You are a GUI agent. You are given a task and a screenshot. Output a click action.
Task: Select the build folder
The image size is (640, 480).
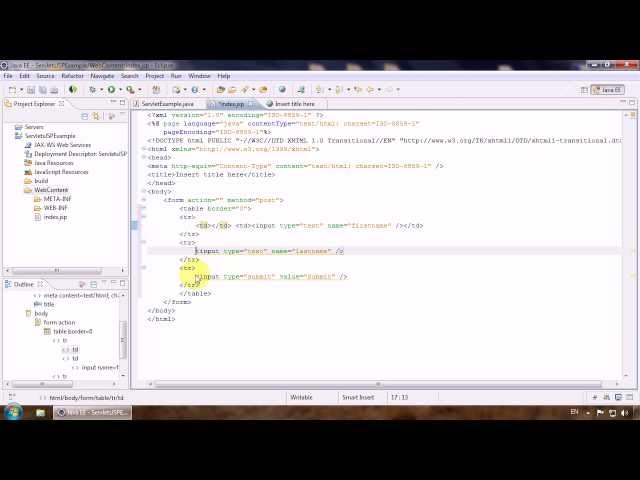[41, 181]
